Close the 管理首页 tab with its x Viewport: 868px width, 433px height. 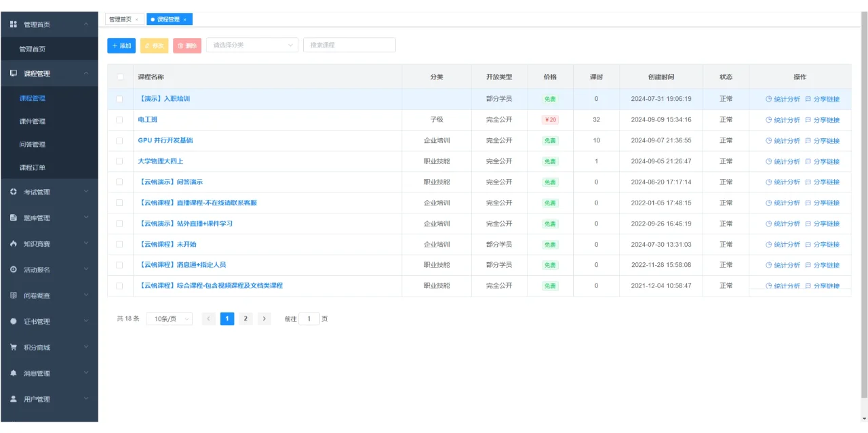point(136,20)
